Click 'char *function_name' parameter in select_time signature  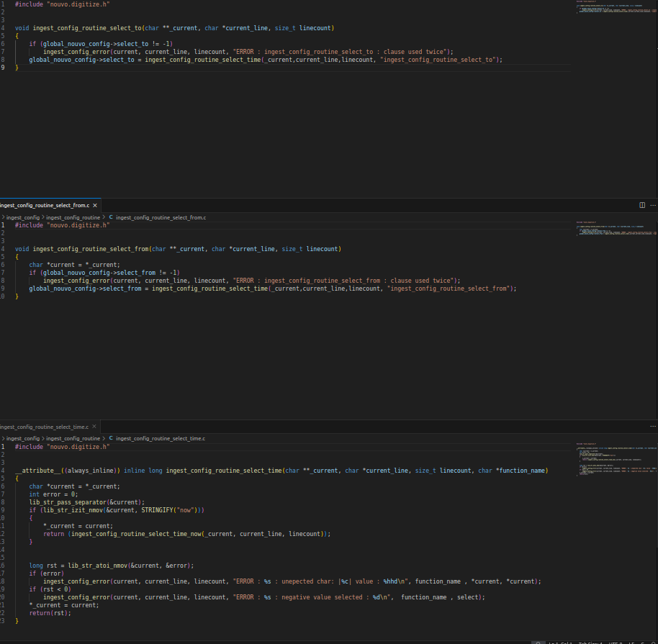pos(512,471)
